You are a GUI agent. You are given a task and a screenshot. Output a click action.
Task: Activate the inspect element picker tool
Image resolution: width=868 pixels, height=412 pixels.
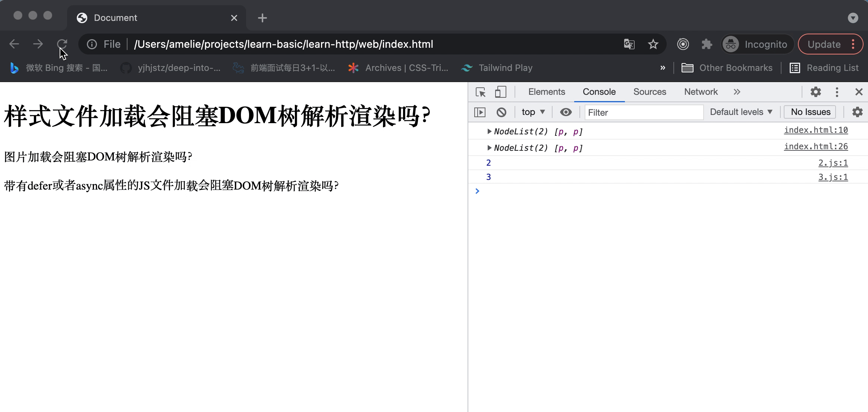point(480,92)
